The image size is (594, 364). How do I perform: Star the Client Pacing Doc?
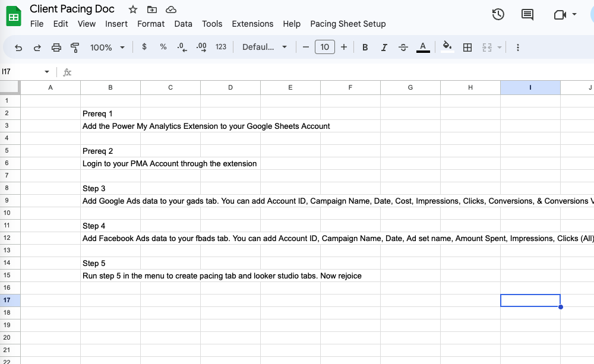(x=132, y=10)
